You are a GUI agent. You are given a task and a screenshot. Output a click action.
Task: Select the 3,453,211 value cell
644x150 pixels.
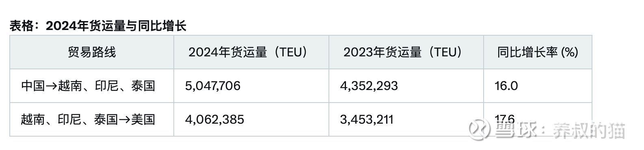click(406, 119)
